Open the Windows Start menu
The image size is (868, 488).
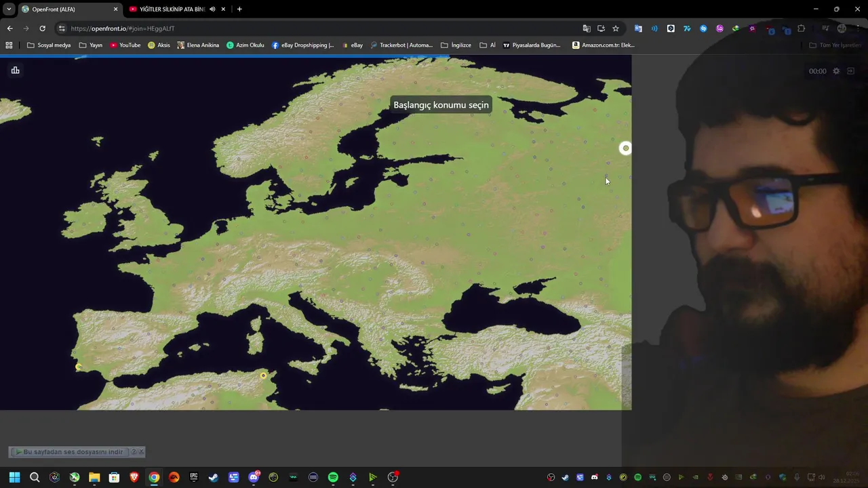click(14, 477)
